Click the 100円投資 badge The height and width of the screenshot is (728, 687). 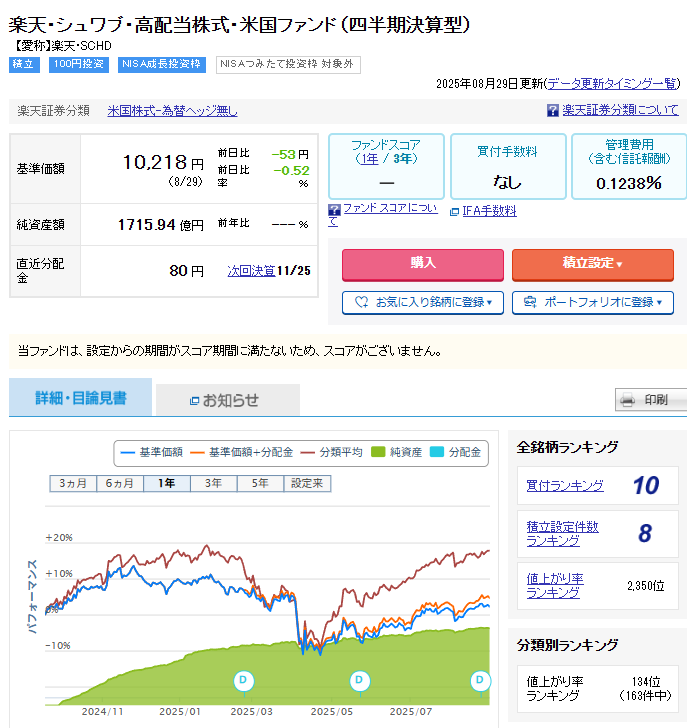pos(79,65)
